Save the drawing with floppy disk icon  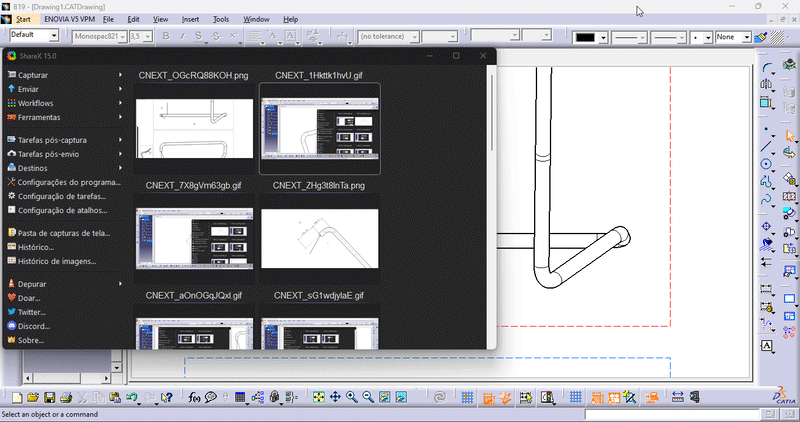[49, 397]
